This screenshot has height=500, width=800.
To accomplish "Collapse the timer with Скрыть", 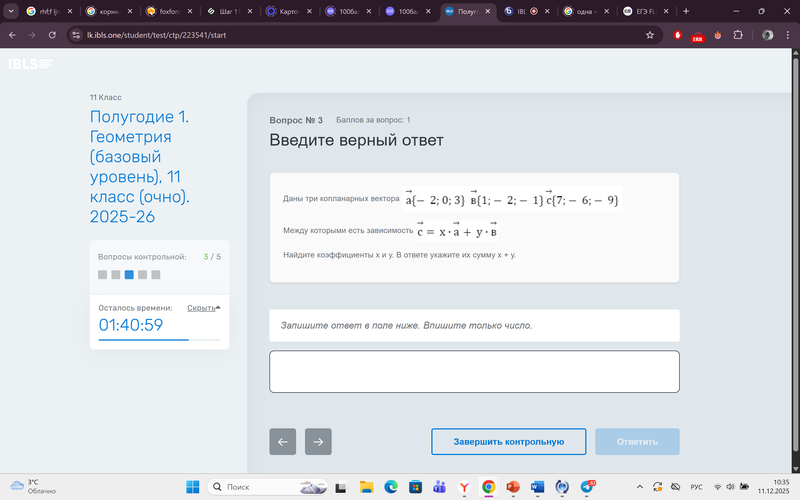I will pyautogui.click(x=203, y=308).
